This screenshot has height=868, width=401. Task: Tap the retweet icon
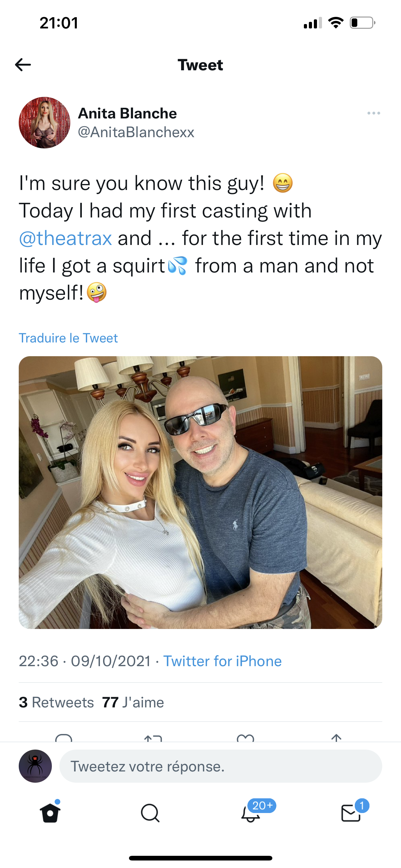153,737
